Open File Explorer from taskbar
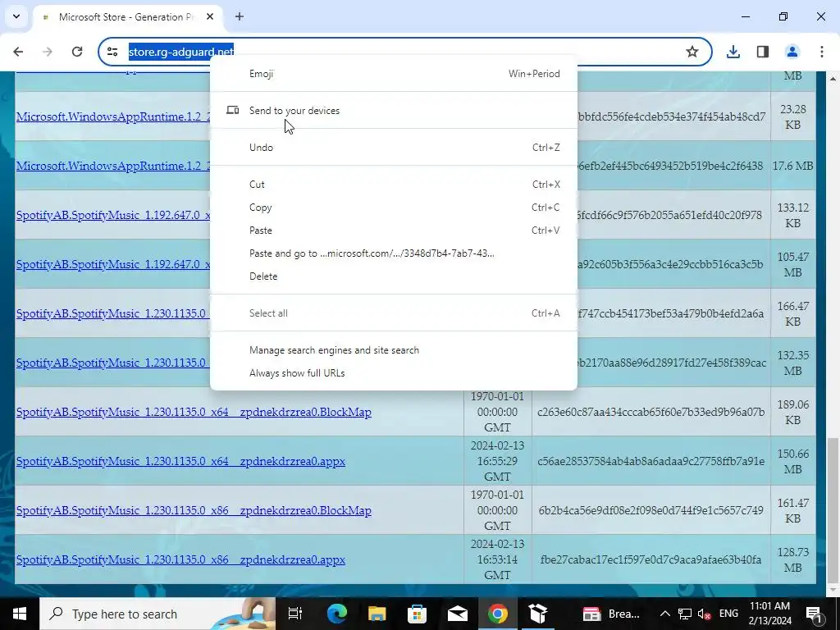840x630 pixels. coord(377,614)
